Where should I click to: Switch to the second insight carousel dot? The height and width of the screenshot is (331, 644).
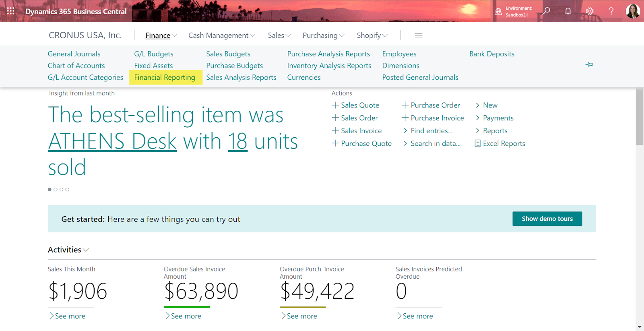(56, 189)
